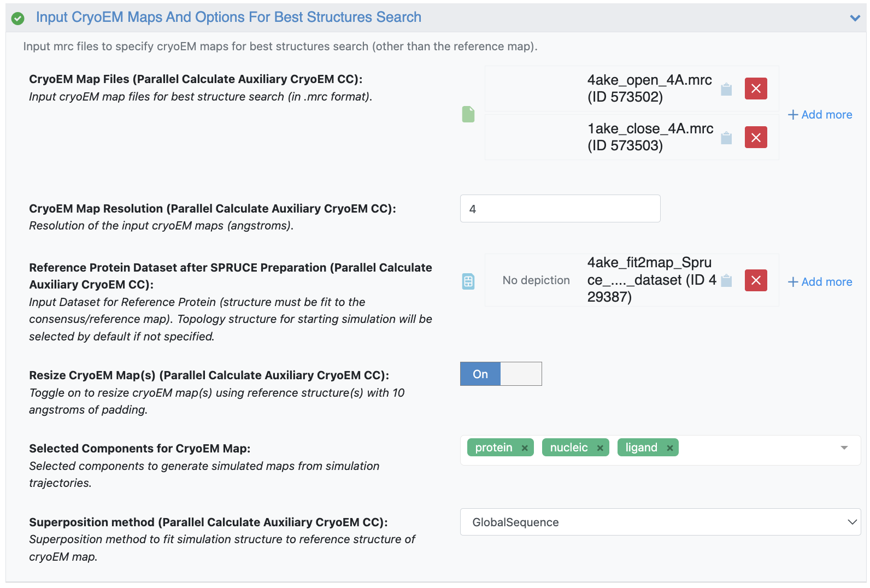This screenshot has height=588, width=870.
Task: Click Add more for Reference Protein Dataset
Action: 820,282
